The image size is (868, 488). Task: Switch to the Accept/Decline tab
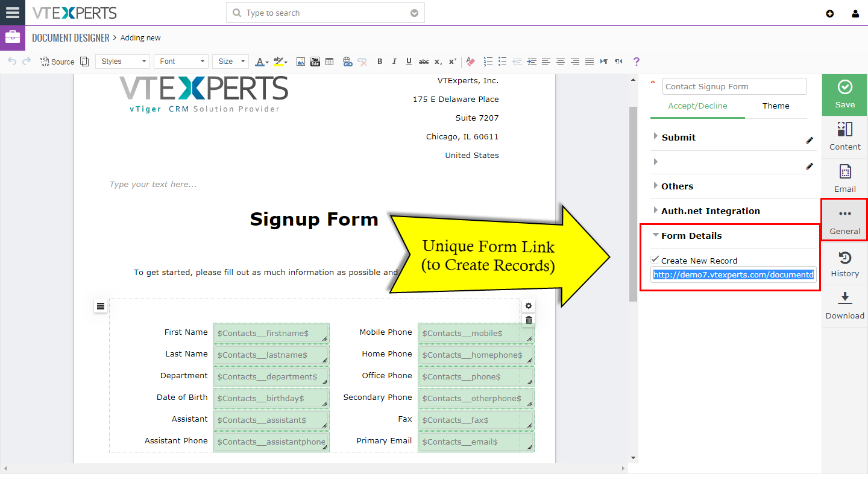(x=697, y=106)
